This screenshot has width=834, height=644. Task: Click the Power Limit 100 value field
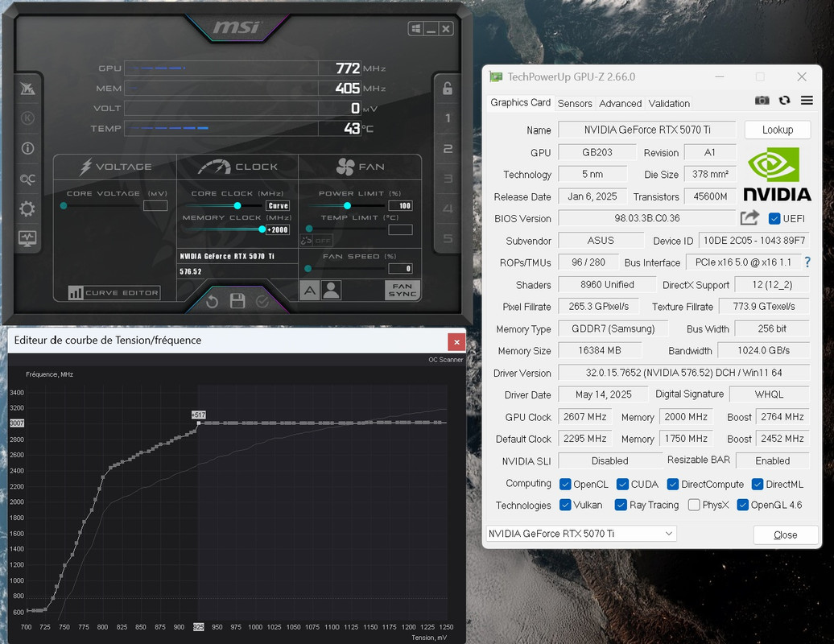coord(401,206)
